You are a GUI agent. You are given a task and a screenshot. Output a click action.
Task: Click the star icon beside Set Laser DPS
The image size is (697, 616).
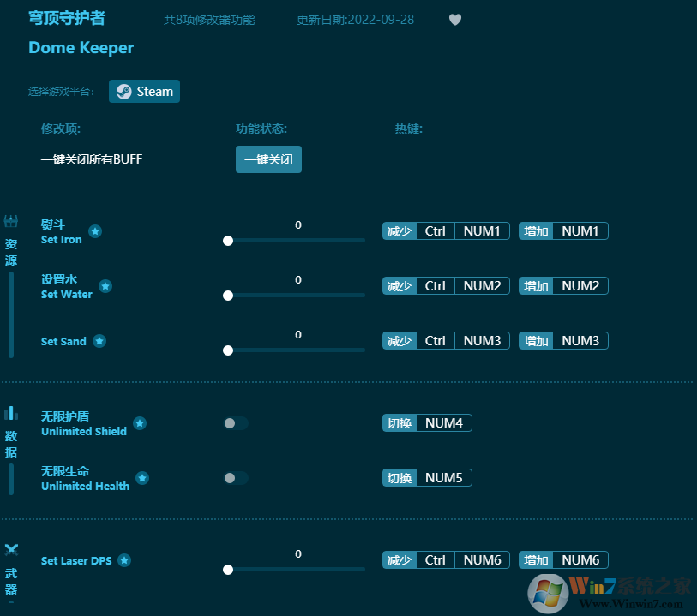tap(123, 560)
